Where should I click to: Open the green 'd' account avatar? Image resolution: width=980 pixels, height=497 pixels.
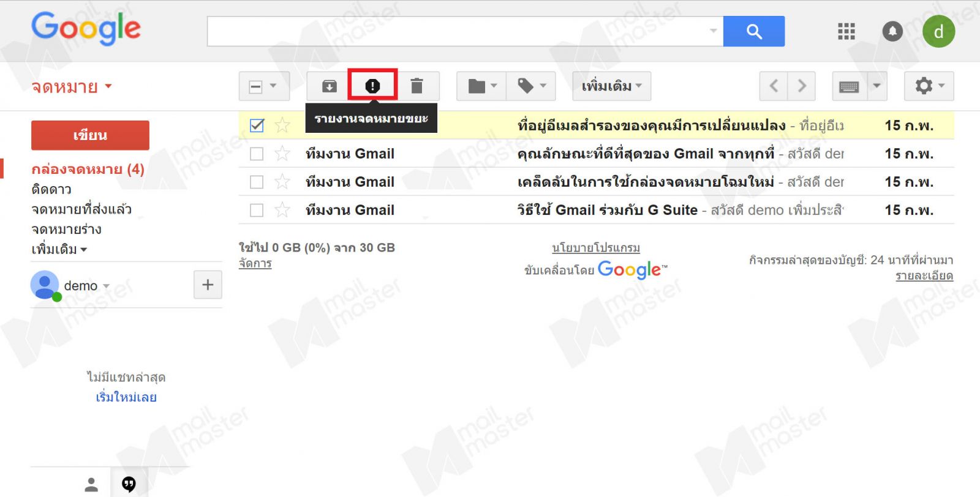tap(938, 31)
